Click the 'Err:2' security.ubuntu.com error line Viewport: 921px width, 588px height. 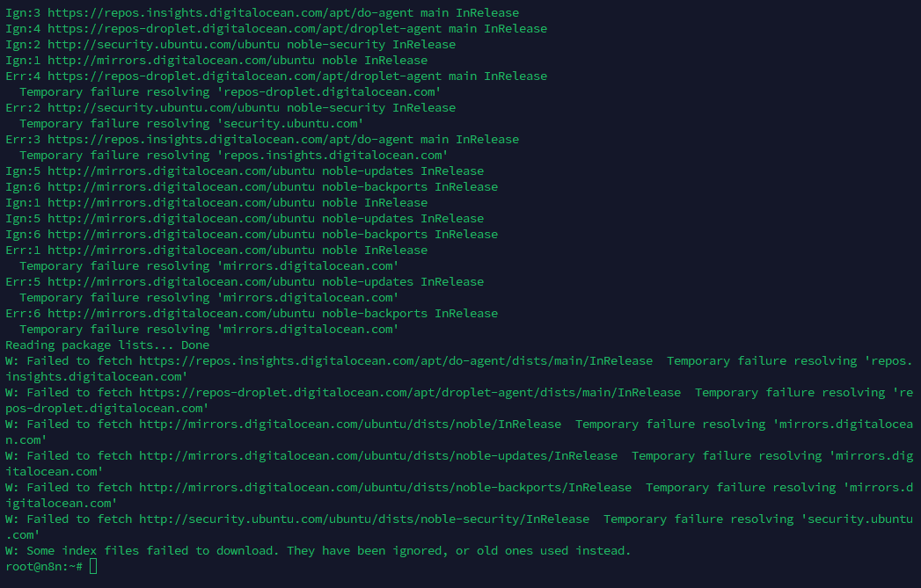pos(230,107)
